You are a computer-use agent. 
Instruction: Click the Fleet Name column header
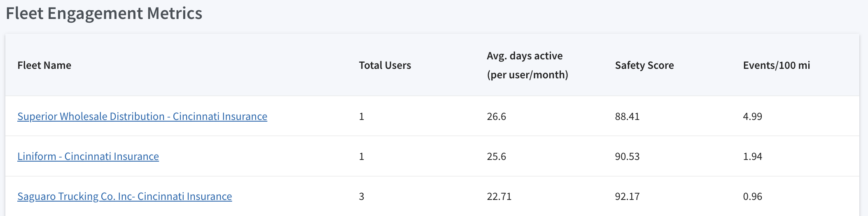coord(44,65)
